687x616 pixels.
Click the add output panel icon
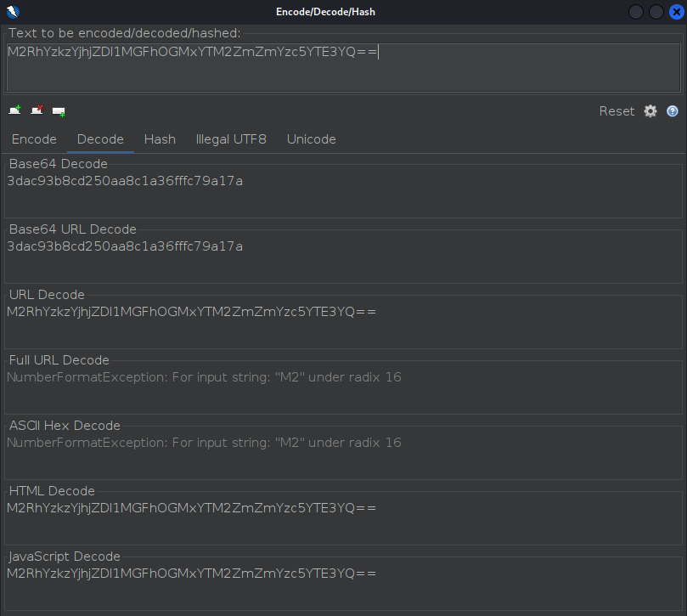[59, 111]
